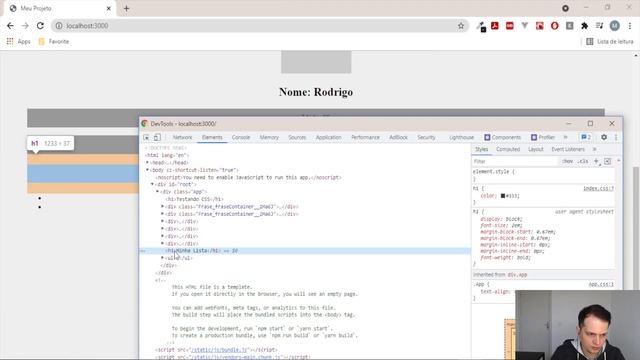Open the App.css source link

(601, 284)
